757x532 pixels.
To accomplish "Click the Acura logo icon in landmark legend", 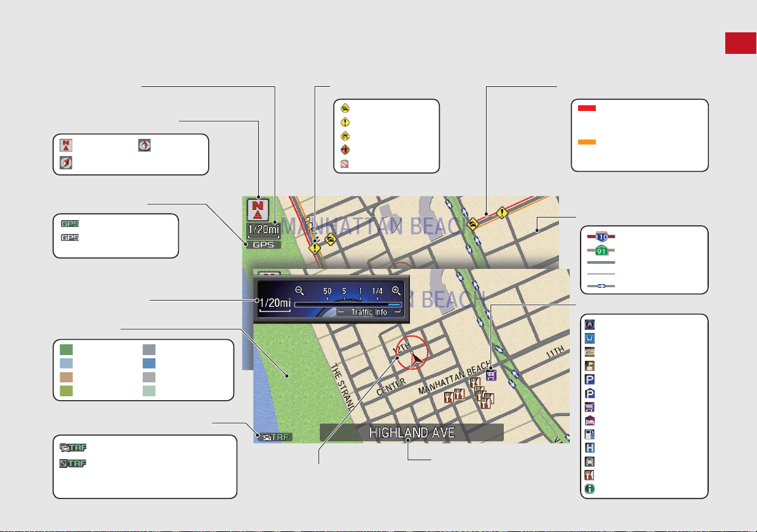I will tap(589, 325).
